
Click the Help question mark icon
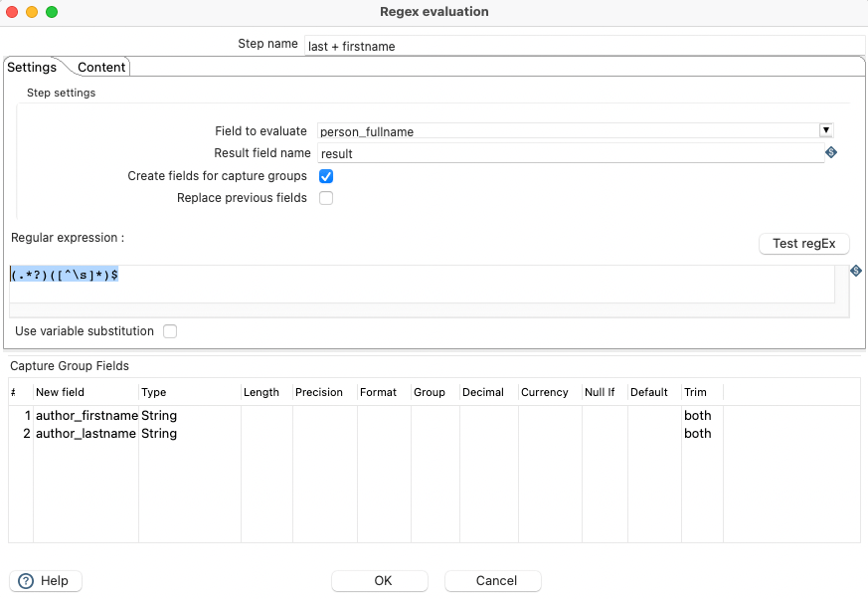tap(26, 581)
